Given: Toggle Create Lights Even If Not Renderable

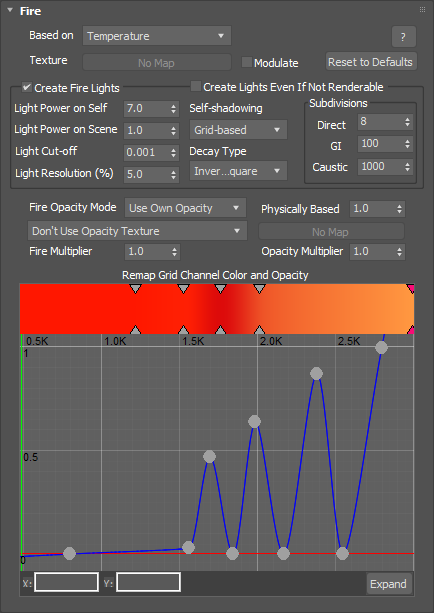Looking at the screenshot, I should [195, 86].
